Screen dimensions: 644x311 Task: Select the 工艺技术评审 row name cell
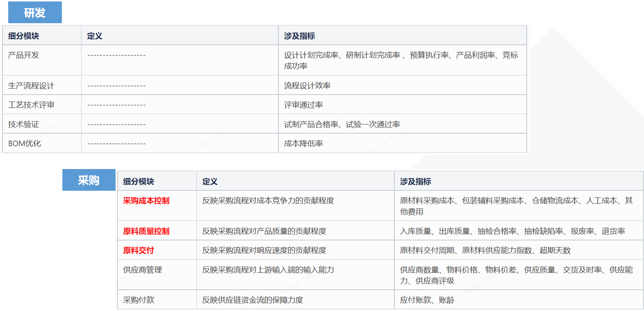[x=31, y=105]
